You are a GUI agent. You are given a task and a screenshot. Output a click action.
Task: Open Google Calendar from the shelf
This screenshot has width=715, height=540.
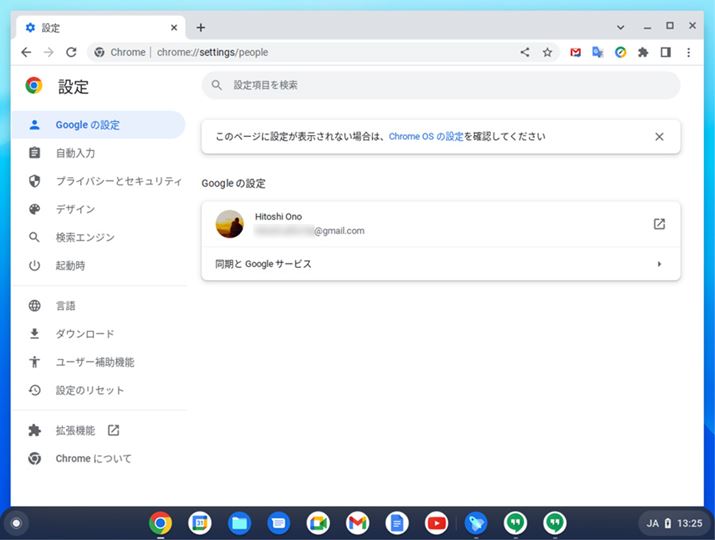pos(200,523)
